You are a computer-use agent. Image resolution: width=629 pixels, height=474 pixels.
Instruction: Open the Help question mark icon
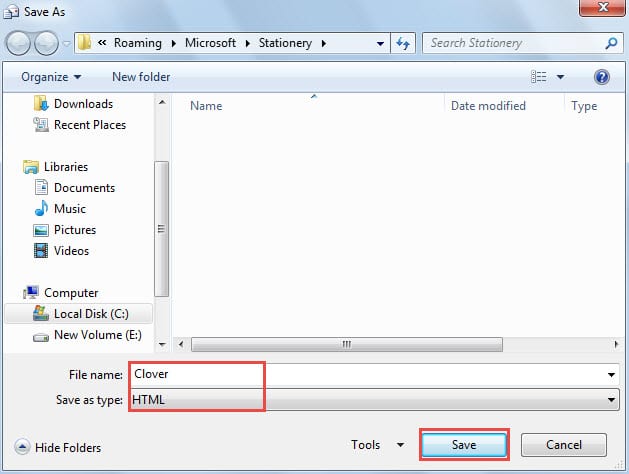pyautogui.click(x=602, y=77)
